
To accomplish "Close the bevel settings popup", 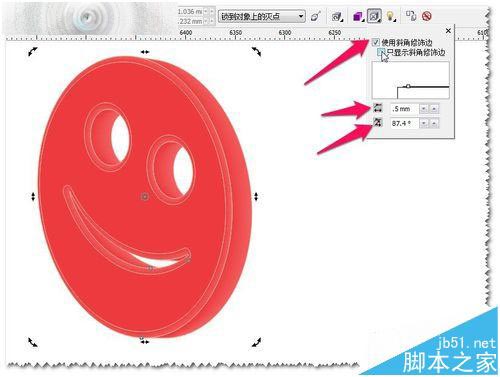I will pos(448,31).
